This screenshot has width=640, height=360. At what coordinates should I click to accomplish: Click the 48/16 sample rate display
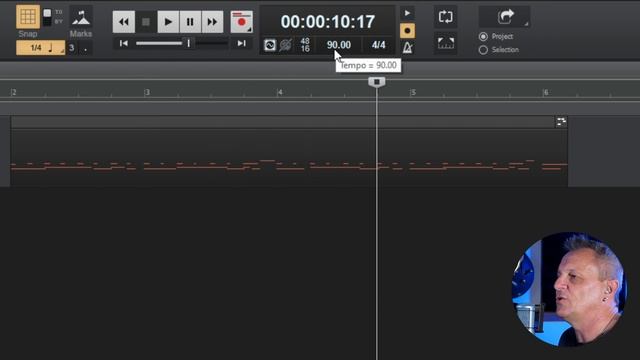pyautogui.click(x=305, y=45)
